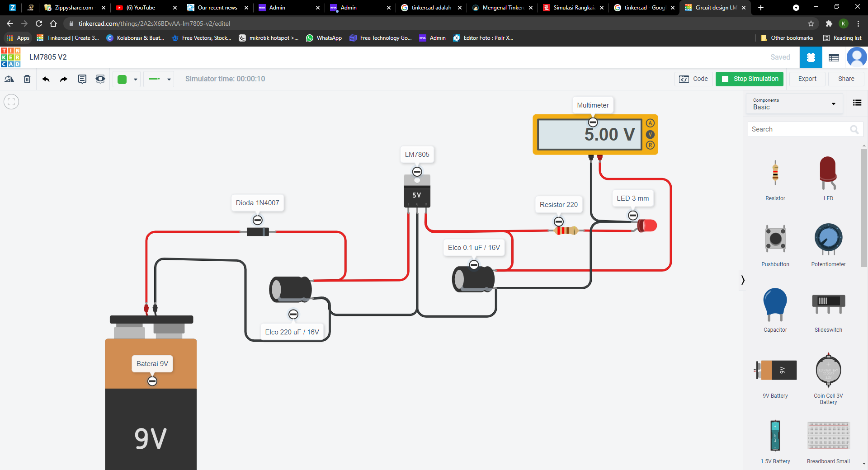This screenshot has width=868, height=470.
Task: Click the undo arrow icon
Action: point(46,79)
